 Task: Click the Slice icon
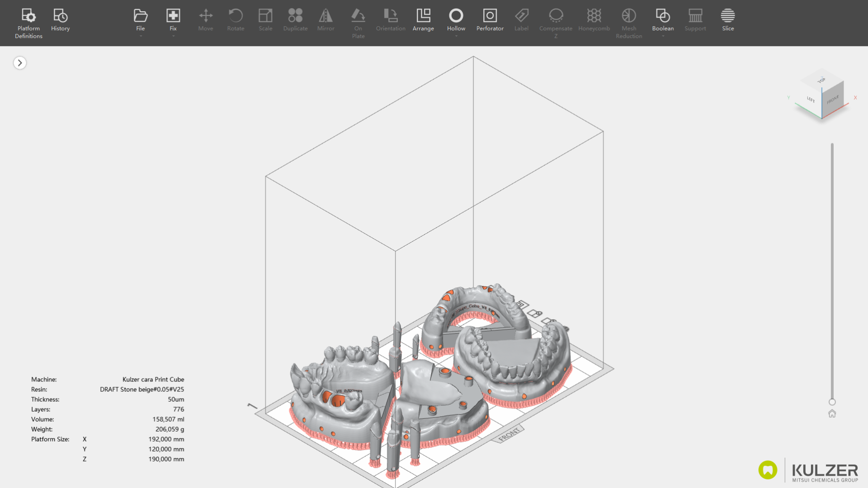tap(727, 16)
